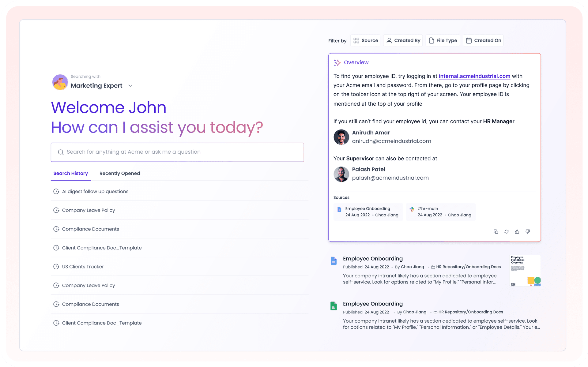Open the File Type filter button
Viewport: 588px width, 367px height.
click(x=443, y=40)
